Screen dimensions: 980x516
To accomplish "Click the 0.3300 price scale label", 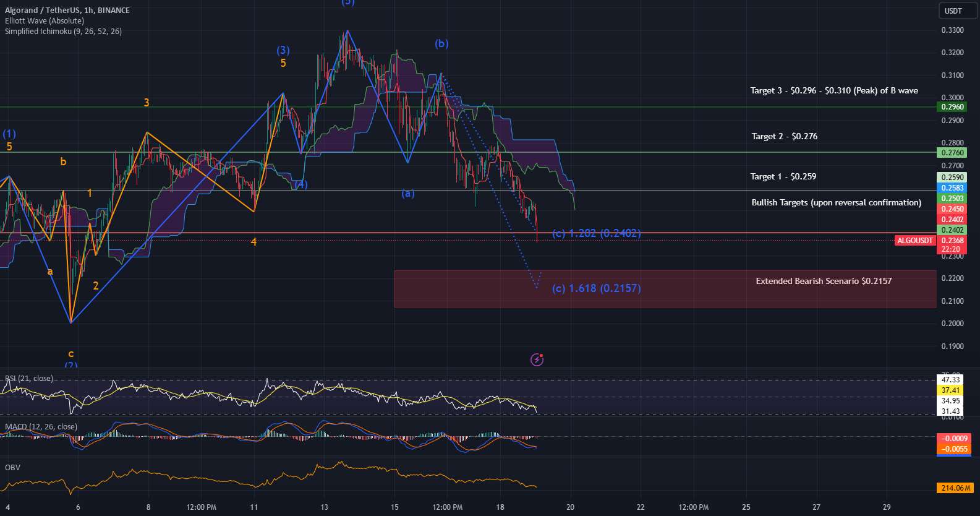I will coord(952,30).
